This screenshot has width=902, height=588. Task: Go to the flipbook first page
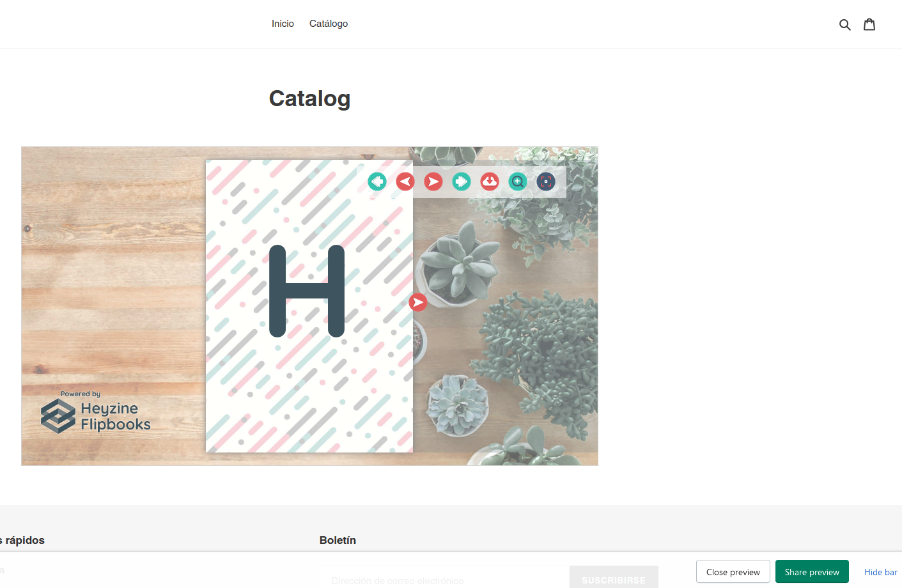377,182
